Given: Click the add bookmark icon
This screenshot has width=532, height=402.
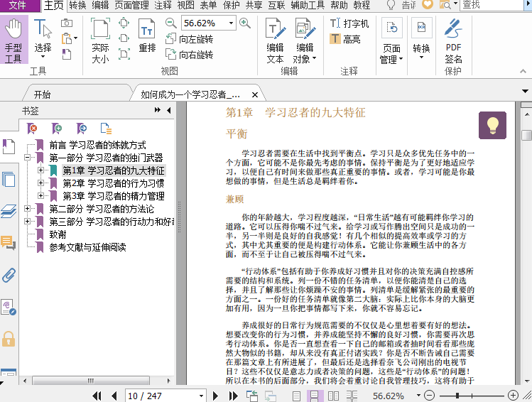Looking at the screenshot, I should click(x=57, y=129).
